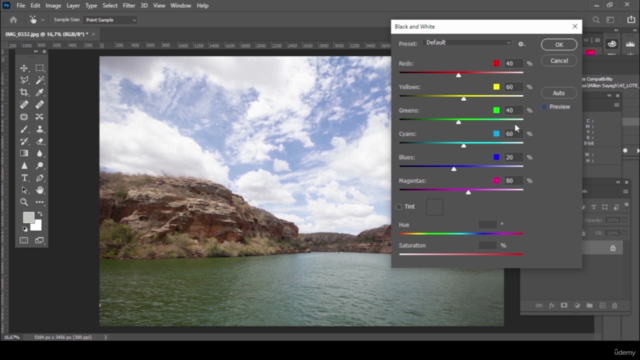
Task: Select the Dodge tool
Action: tap(40, 166)
